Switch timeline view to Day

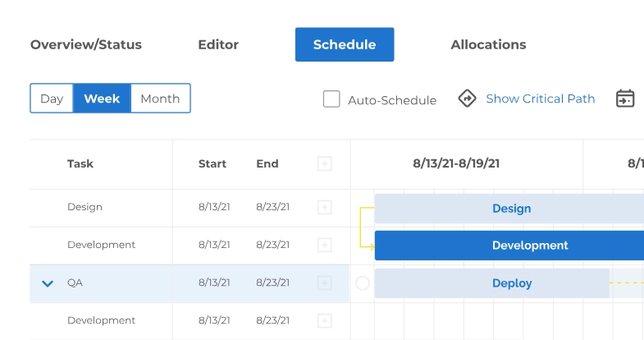click(52, 99)
